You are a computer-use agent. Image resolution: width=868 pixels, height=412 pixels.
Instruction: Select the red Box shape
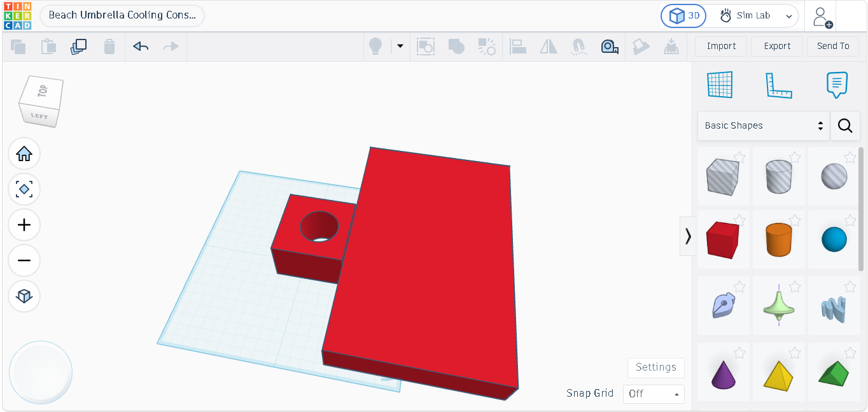pos(722,240)
